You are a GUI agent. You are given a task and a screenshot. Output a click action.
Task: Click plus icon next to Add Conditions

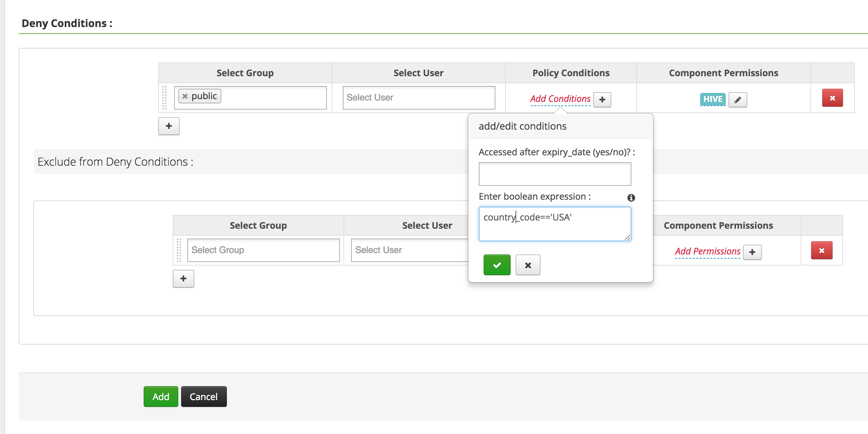click(602, 100)
